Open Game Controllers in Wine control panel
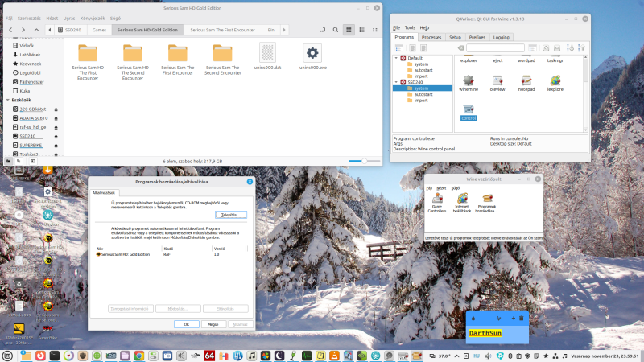Screen dimensions: 644x362 437,203
